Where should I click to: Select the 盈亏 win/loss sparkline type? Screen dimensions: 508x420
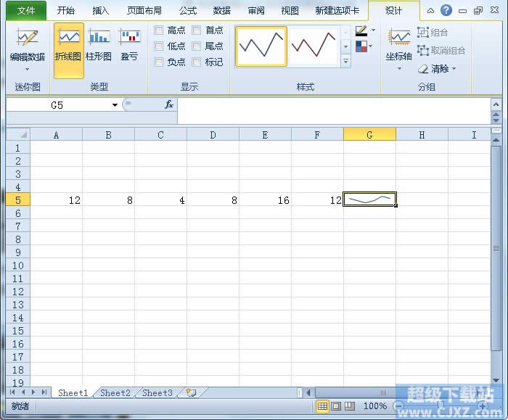(130, 45)
